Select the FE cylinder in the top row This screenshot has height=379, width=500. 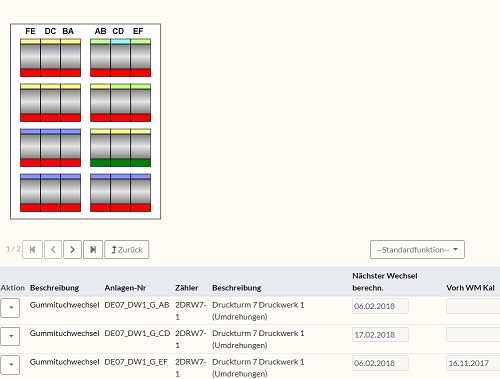pyautogui.click(x=30, y=58)
